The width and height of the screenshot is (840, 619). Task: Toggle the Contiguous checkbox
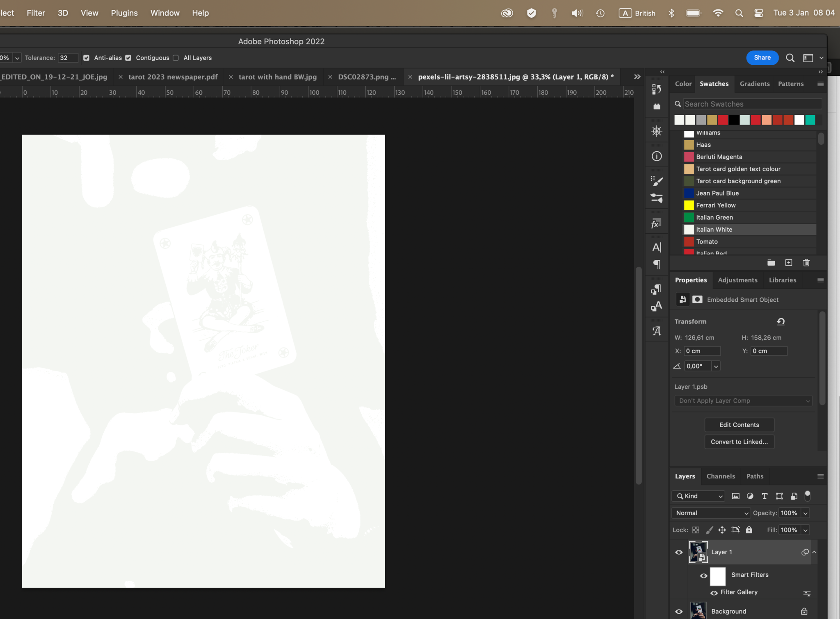128,58
